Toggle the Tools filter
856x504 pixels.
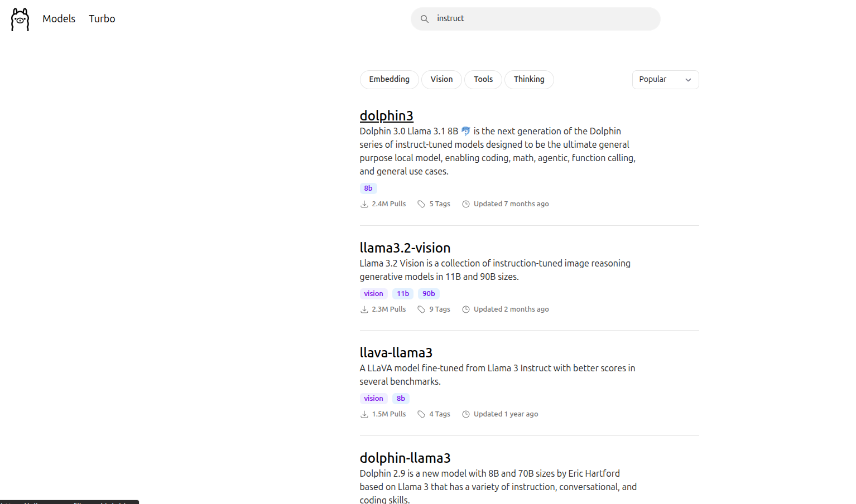(483, 79)
